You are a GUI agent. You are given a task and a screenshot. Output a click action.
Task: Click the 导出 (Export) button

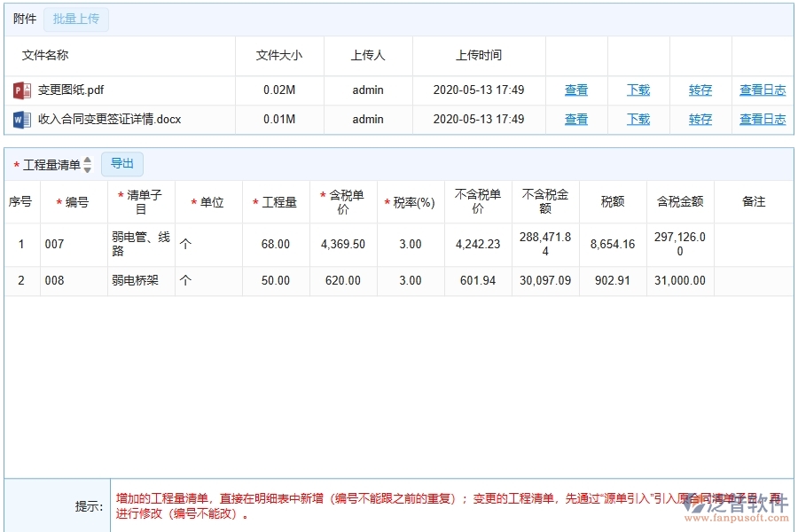pos(122,163)
